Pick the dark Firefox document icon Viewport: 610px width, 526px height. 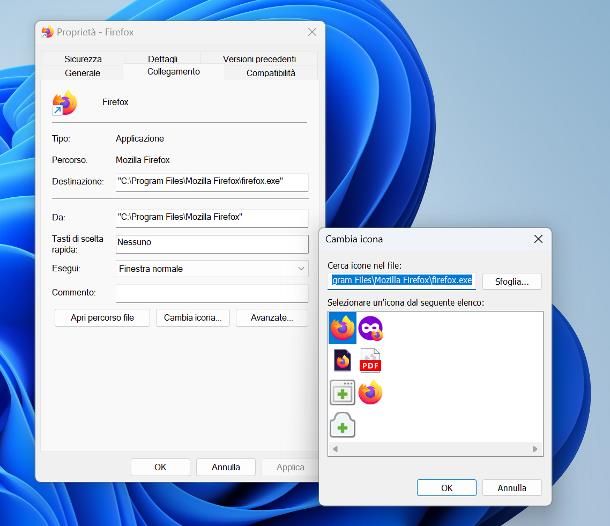[342, 360]
